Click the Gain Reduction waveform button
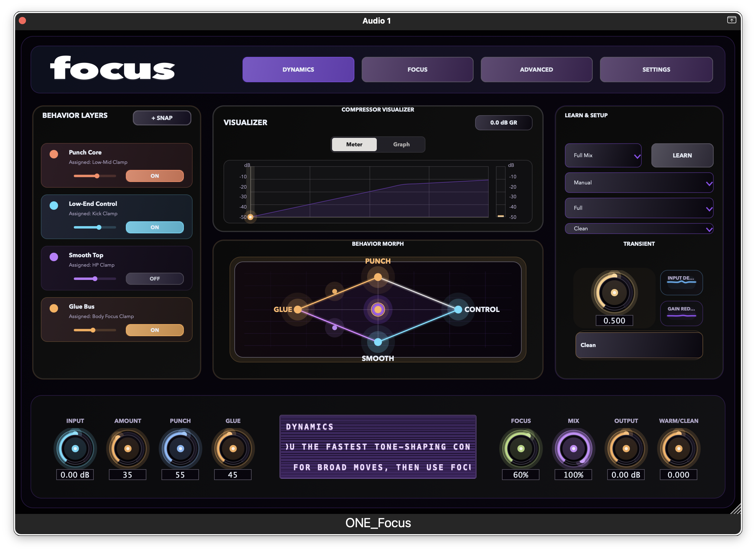The height and width of the screenshot is (552, 756). tap(682, 313)
